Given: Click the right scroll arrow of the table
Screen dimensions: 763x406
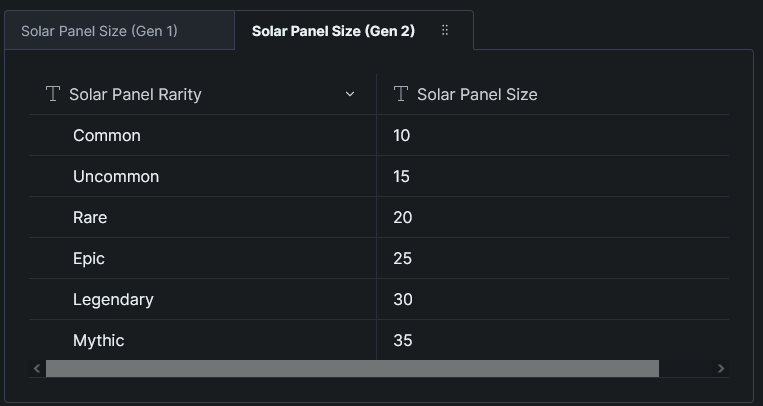Looking at the screenshot, I should pos(720,368).
